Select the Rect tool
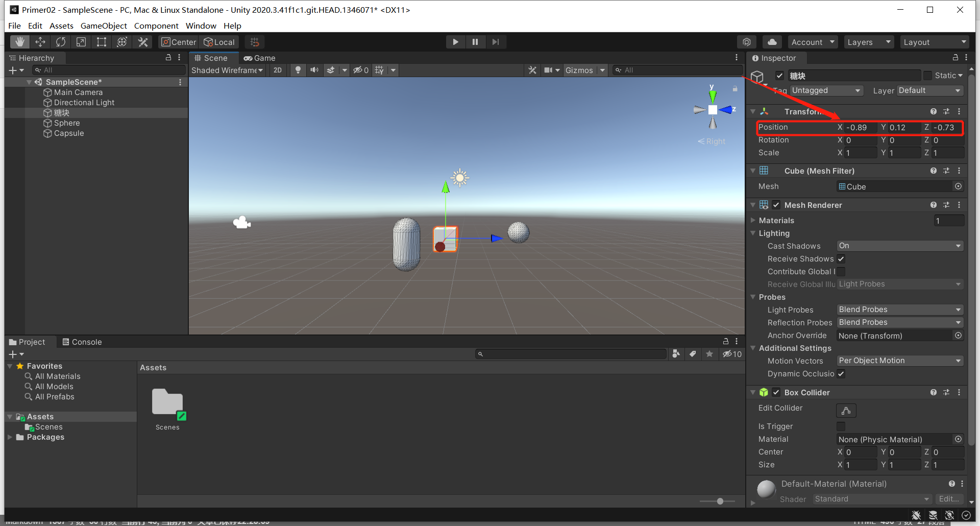The height and width of the screenshot is (526, 980). [102, 42]
